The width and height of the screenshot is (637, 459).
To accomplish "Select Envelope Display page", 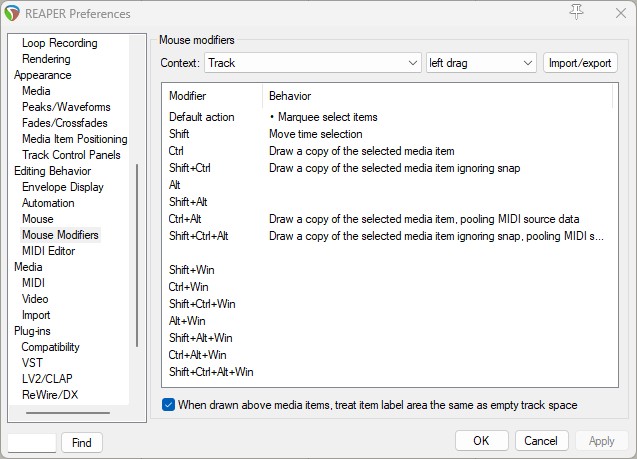I will (x=63, y=187).
